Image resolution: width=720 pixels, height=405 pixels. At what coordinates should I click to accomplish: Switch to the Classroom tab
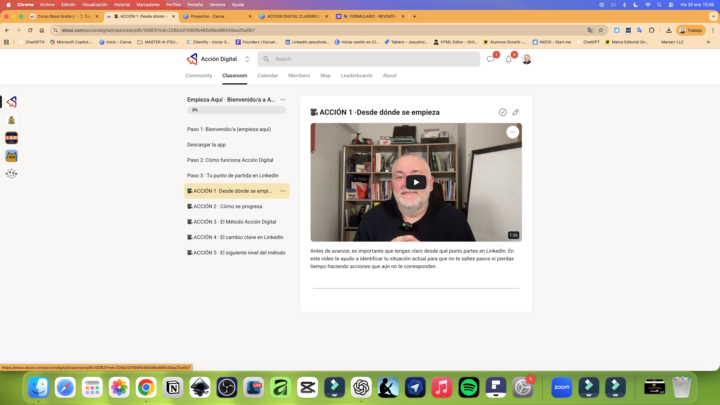235,75
